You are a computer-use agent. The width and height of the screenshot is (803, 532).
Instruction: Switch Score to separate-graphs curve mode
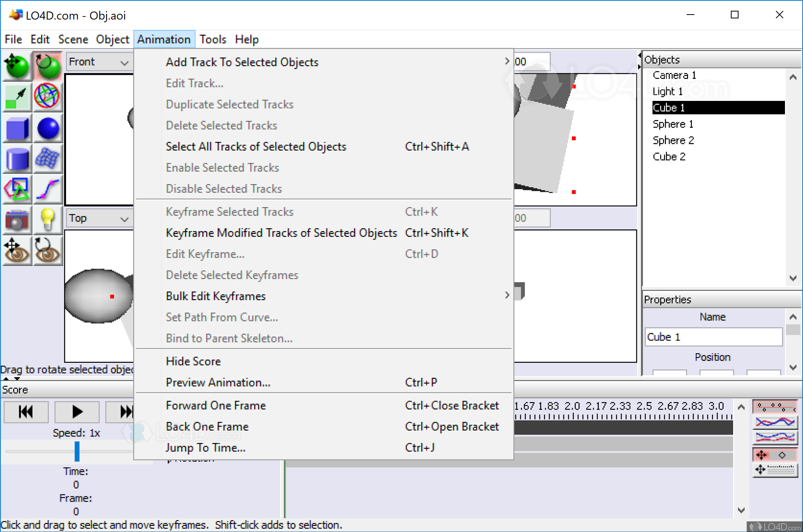pos(775,437)
